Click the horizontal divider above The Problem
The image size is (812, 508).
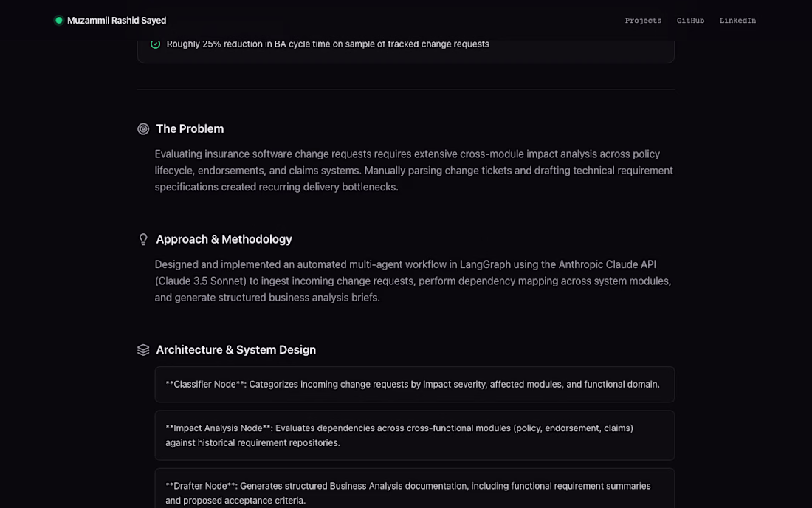tap(405, 89)
